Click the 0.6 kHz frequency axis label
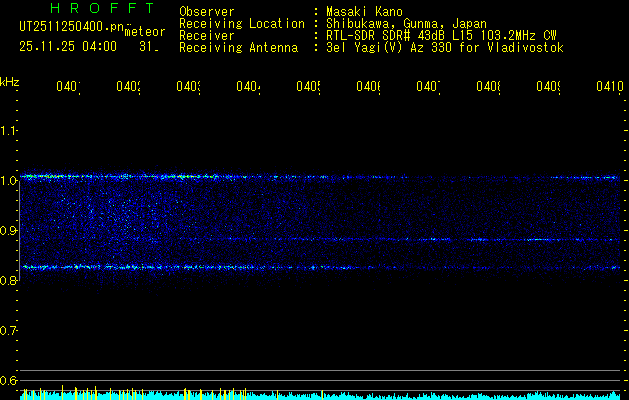This screenshot has height=400, width=629. tap(8, 380)
